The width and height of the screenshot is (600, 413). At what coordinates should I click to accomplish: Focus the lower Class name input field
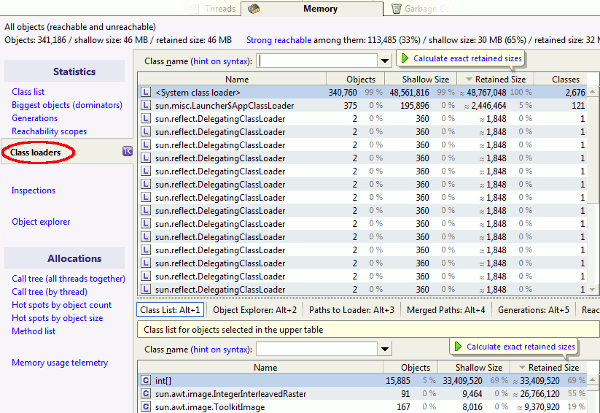coord(318,349)
